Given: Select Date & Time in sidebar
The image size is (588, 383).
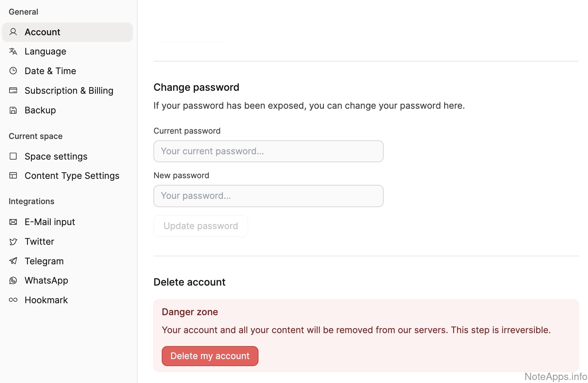Looking at the screenshot, I should pos(50,71).
